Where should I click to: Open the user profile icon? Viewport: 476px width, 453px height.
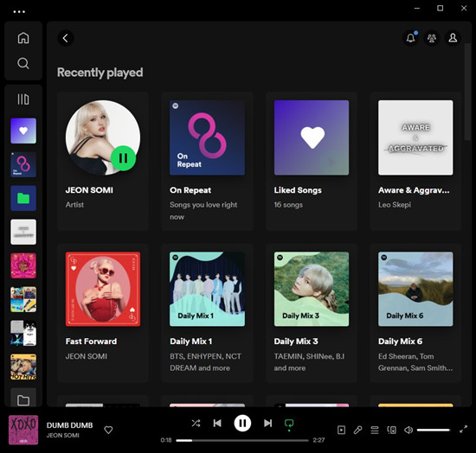point(453,38)
